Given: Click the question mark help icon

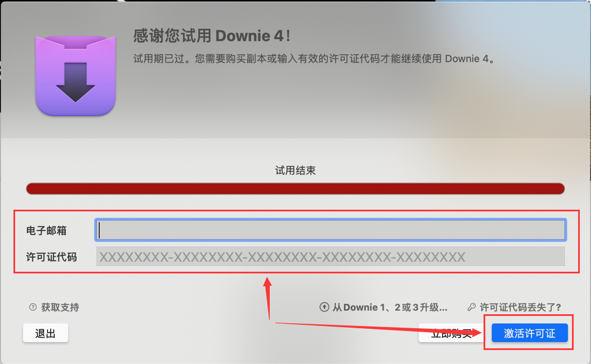Looking at the screenshot, I should [x=33, y=307].
